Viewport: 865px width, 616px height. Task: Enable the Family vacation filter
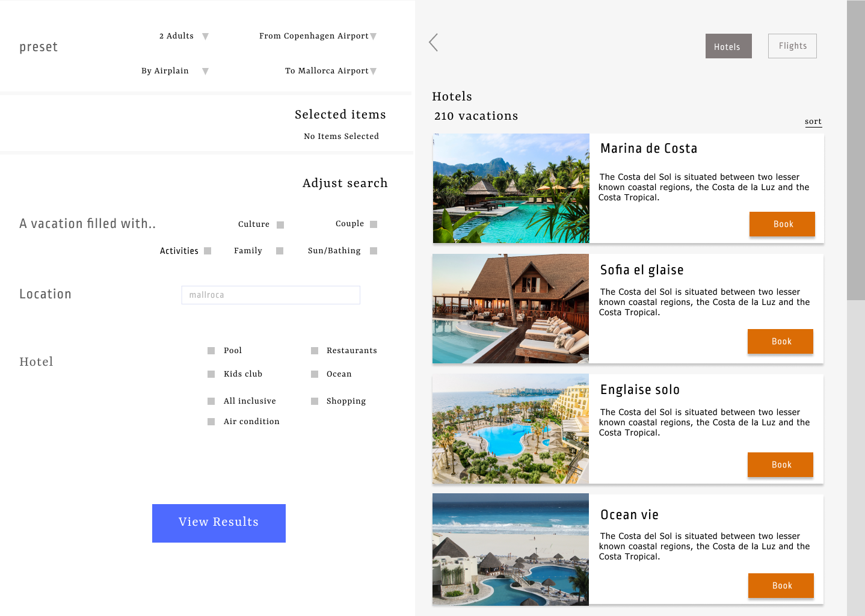(x=279, y=250)
